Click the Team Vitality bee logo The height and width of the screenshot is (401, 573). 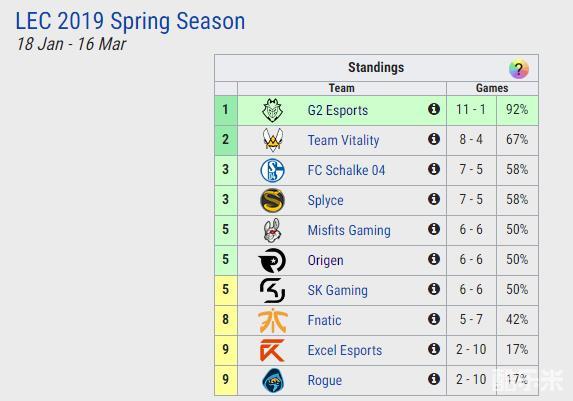tap(273, 140)
